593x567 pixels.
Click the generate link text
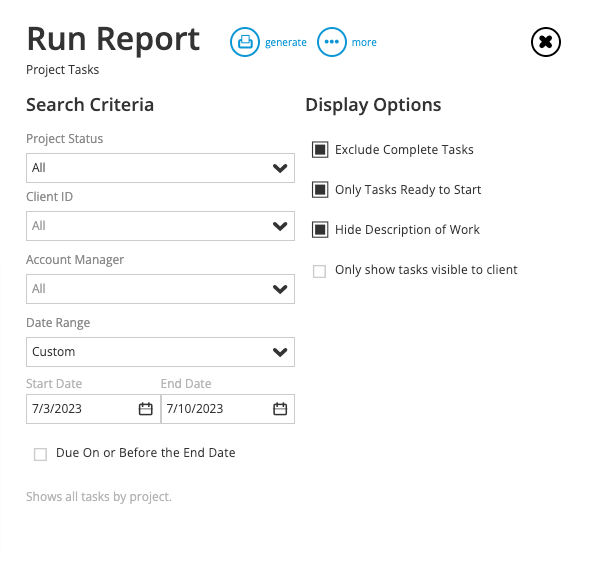tap(286, 42)
